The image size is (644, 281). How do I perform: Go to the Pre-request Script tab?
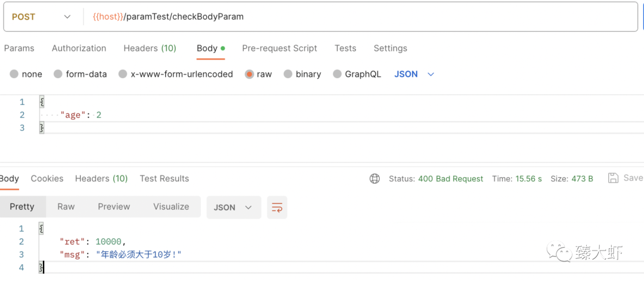coord(280,48)
